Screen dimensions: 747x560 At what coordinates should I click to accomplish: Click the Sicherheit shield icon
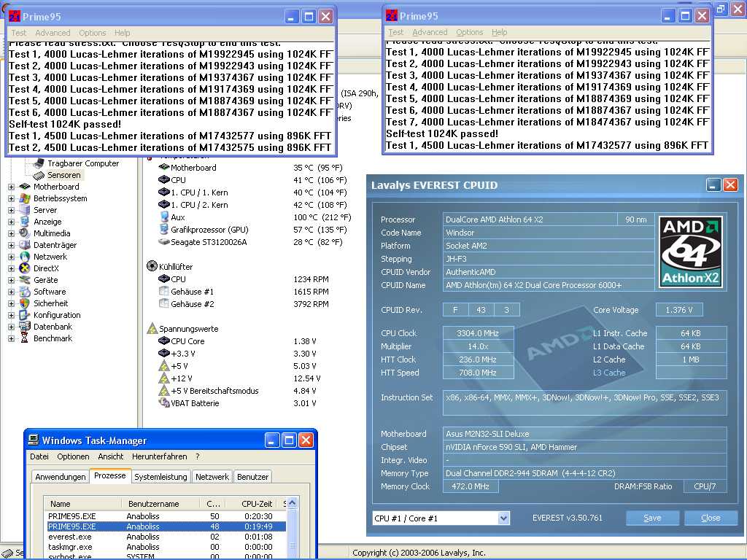tap(25, 303)
